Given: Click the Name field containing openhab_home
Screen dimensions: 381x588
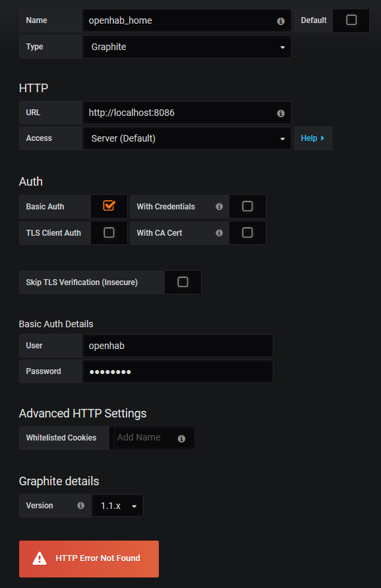Looking at the screenshot, I should [187, 20].
